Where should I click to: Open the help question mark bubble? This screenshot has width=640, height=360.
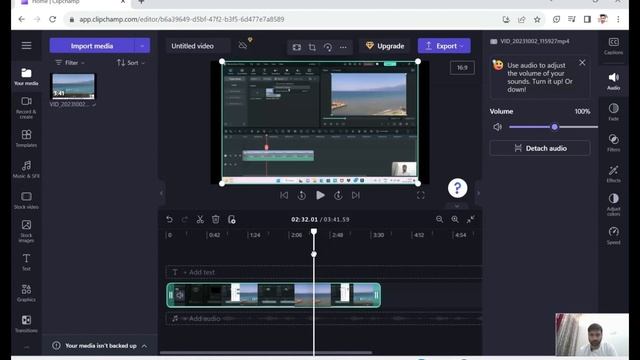(x=458, y=188)
